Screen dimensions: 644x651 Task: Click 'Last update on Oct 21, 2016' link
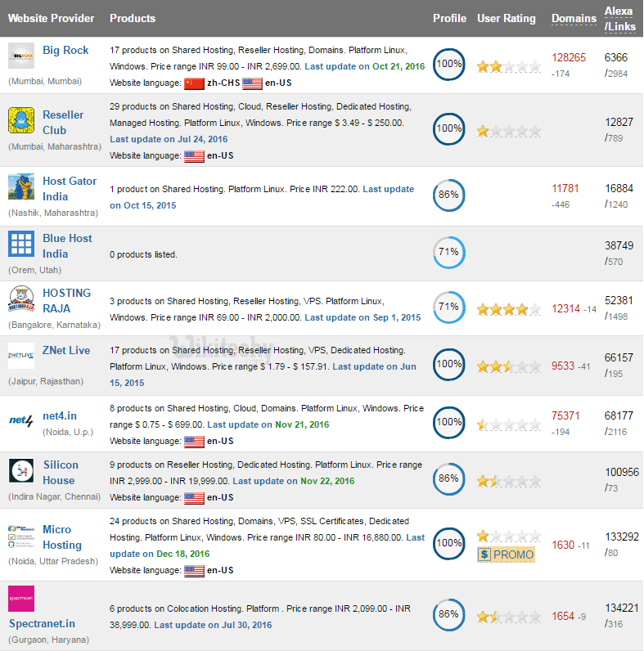(x=365, y=66)
